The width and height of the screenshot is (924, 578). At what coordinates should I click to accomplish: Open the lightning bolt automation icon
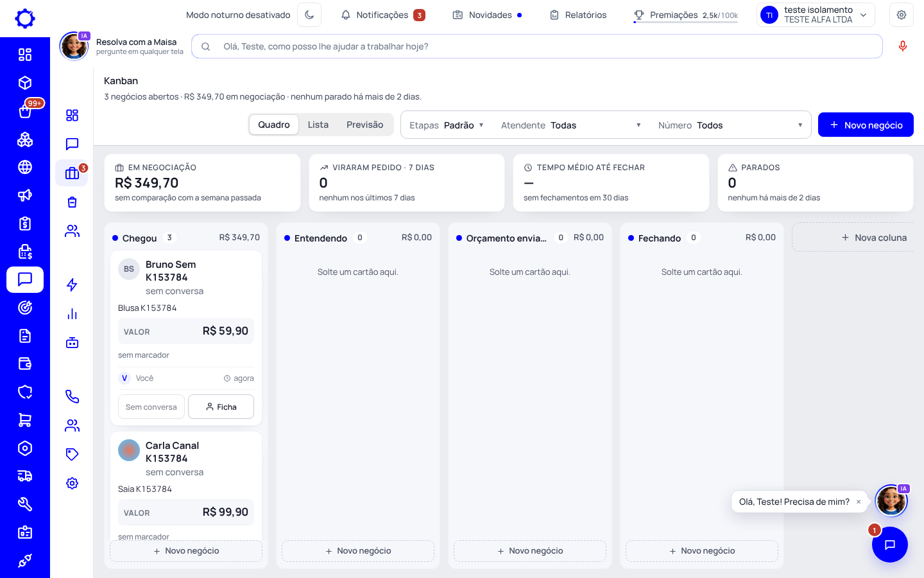[72, 285]
